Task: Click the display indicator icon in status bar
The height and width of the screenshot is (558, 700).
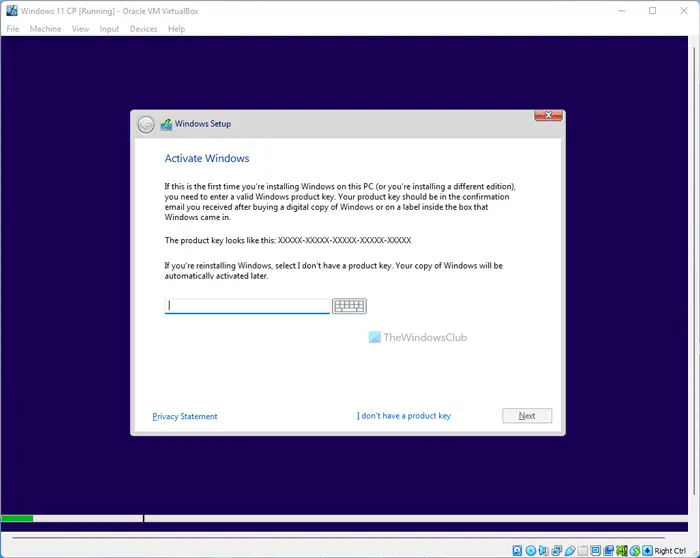Action: 596,550
